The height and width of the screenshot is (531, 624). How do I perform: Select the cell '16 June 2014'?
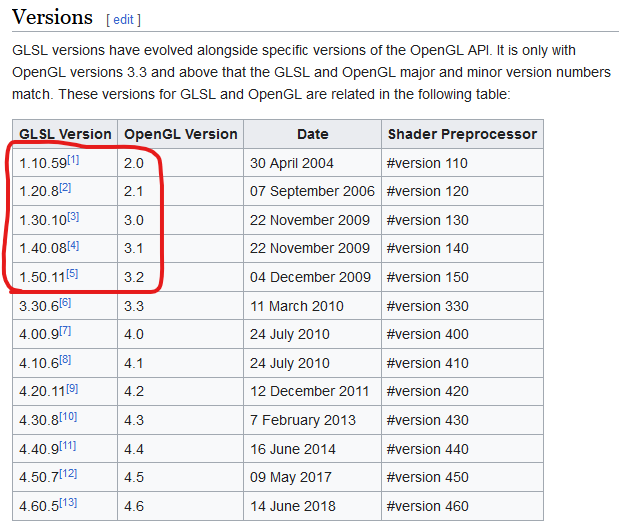[x=313, y=449]
